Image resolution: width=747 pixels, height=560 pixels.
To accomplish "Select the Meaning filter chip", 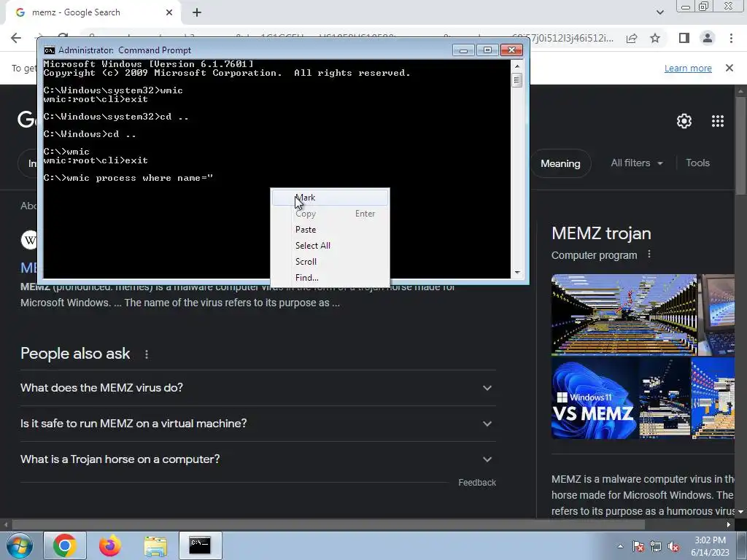I will point(560,163).
